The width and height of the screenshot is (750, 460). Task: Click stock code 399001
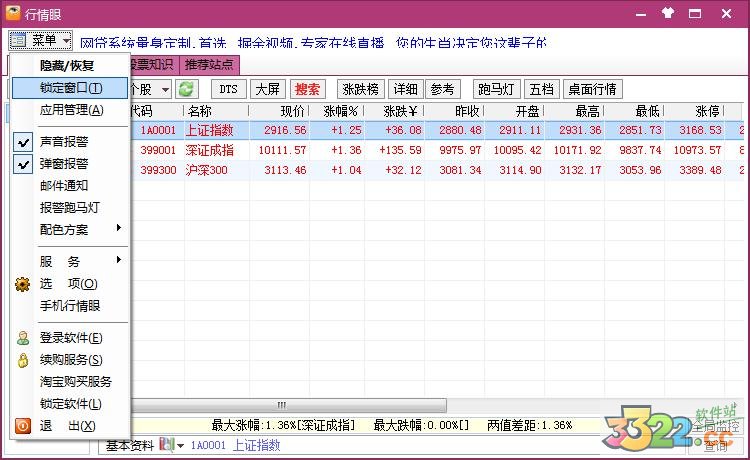(x=158, y=150)
